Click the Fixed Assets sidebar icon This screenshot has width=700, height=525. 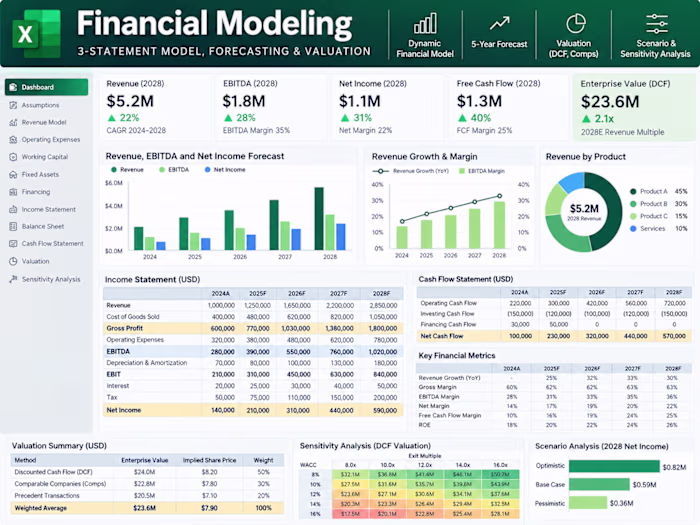13,175
